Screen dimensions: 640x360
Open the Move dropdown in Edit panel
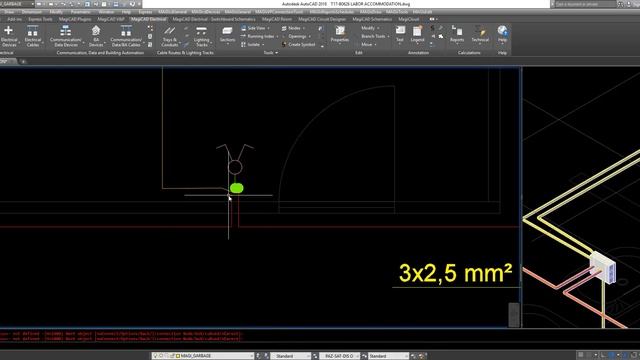tap(369, 44)
